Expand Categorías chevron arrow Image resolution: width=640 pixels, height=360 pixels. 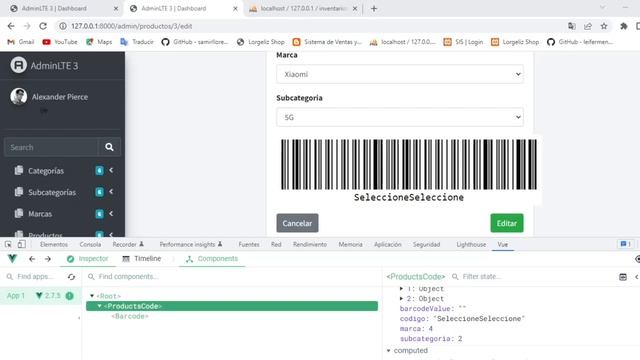[x=111, y=170]
